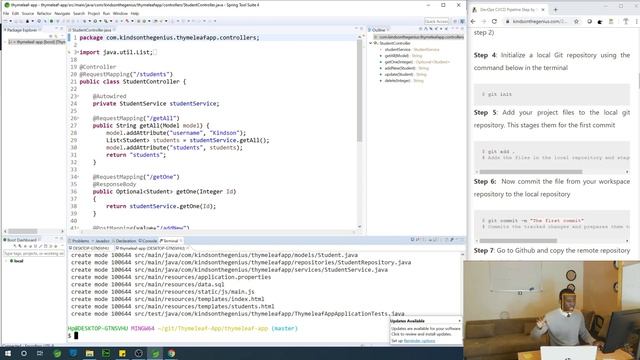Collapse the getAll method fold at line 26
This screenshot has height=360, width=640.
pos(77,118)
